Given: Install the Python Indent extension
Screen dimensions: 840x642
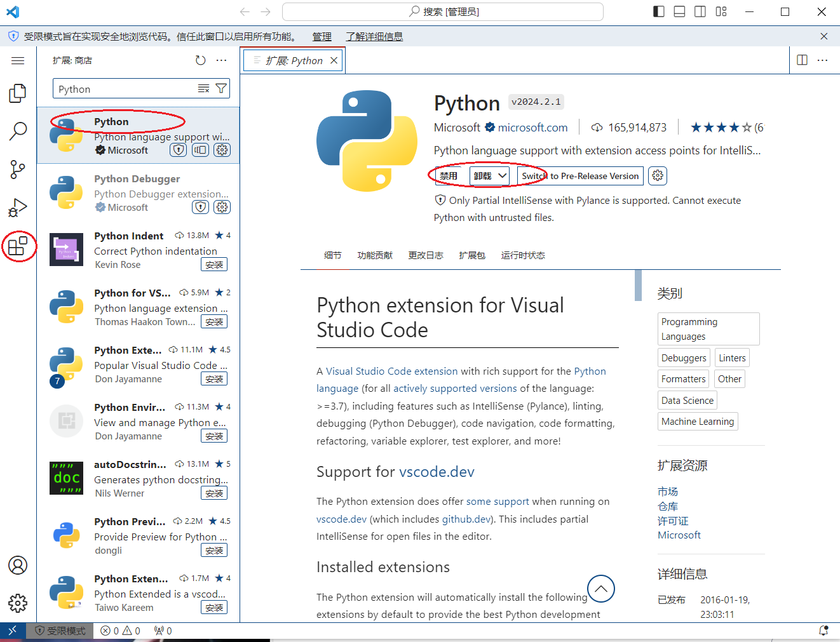Looking at the screenshot, I should coord(214,265).
